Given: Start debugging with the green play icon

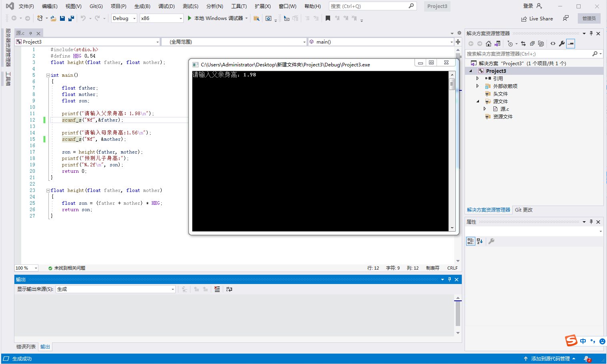Looking at the screenshot, I should click(x=190, y=18).
